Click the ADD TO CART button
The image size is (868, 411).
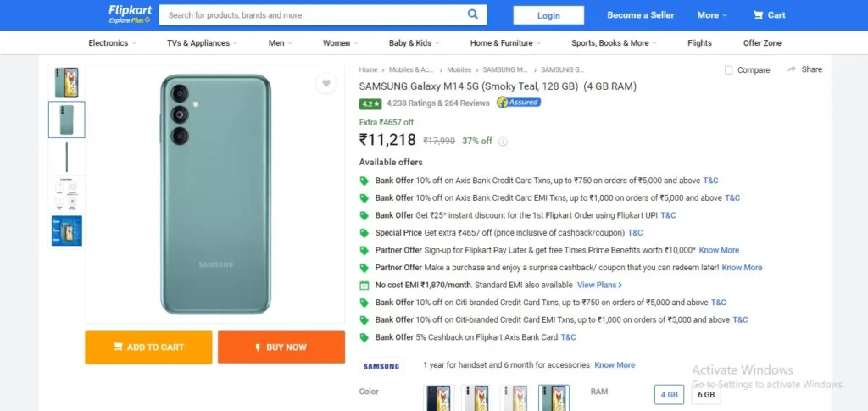click(x=148, y=347)
